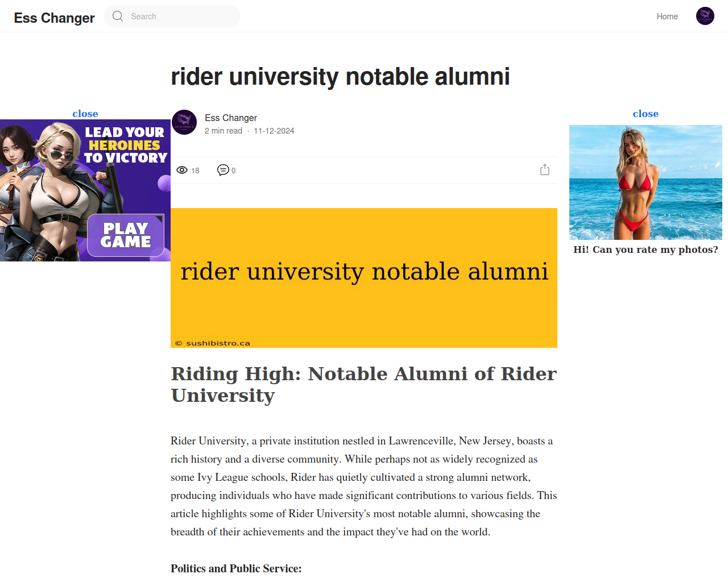Open the Ess Changer author avatar
Viewport: 728px width, 582px height.
click(184, 122)
